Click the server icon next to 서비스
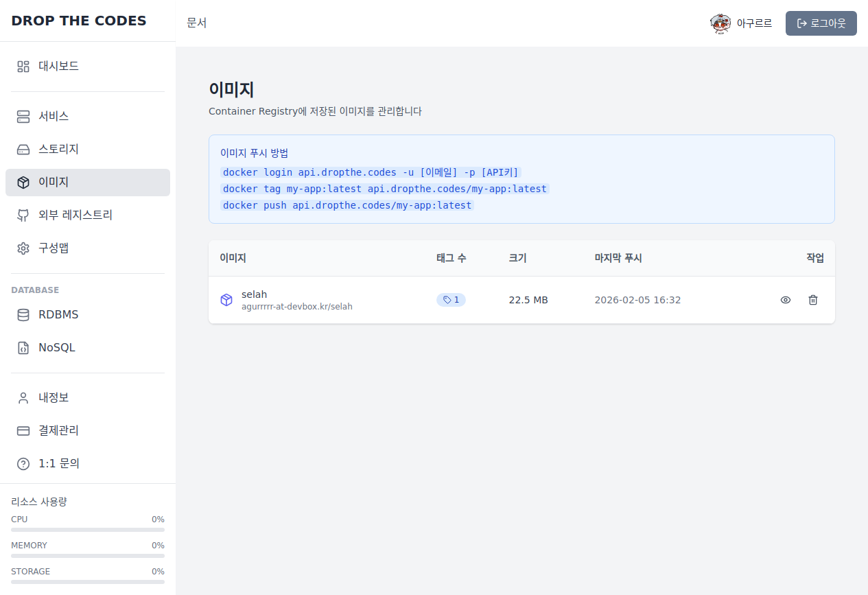This screenshot has width=868, height=595. (x=23, y=117)
